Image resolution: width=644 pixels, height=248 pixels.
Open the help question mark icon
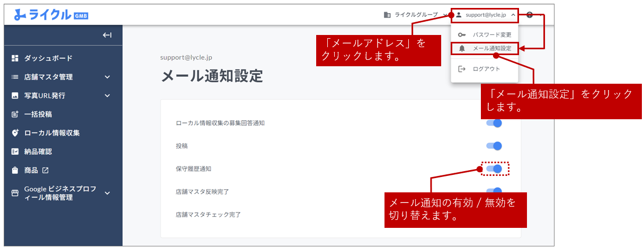tap(530, 15)
